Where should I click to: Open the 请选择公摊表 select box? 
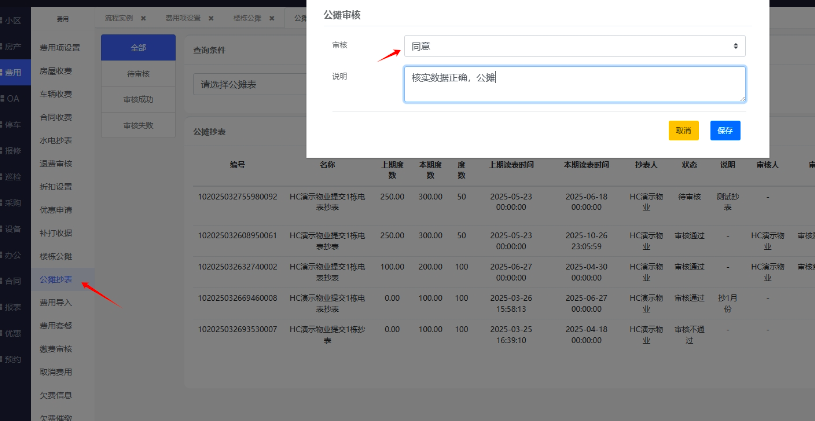(249, 84)
